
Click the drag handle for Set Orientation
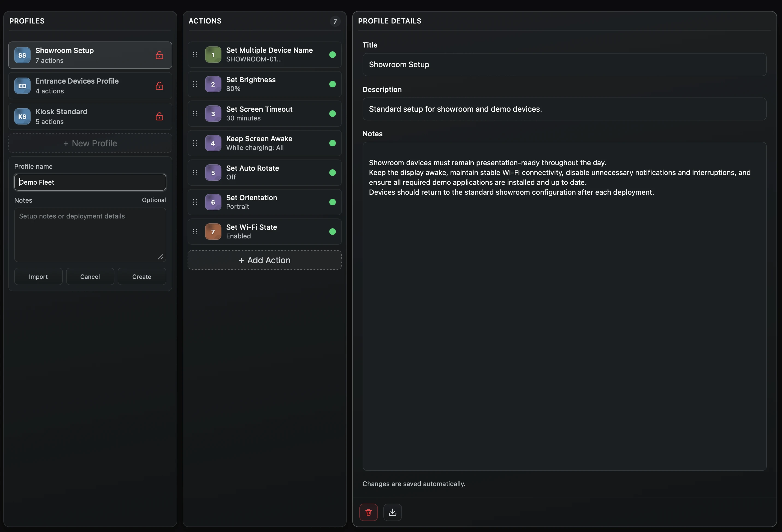[195, 202]
